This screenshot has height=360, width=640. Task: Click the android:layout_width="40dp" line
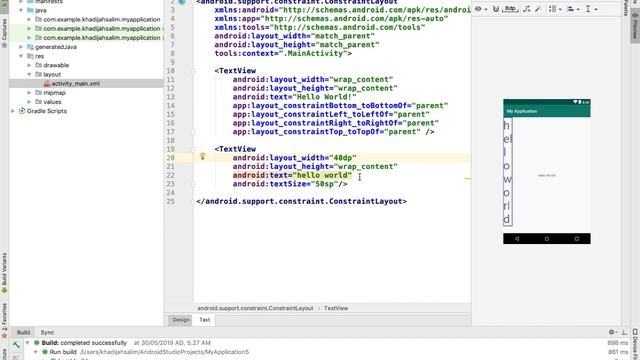pyautogui.click(x=294, y=158)
